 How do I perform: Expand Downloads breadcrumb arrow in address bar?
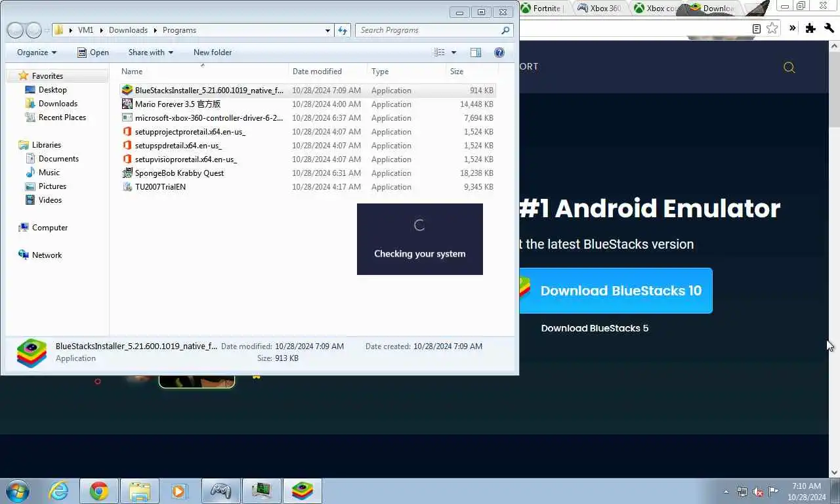pyautogui.click(x=156, y=30)
